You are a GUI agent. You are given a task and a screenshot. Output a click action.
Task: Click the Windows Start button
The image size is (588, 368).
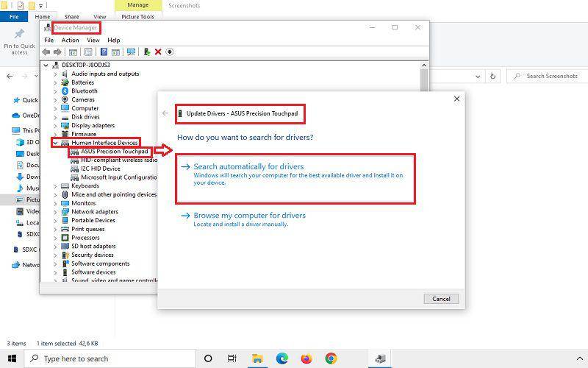[12, 358]
